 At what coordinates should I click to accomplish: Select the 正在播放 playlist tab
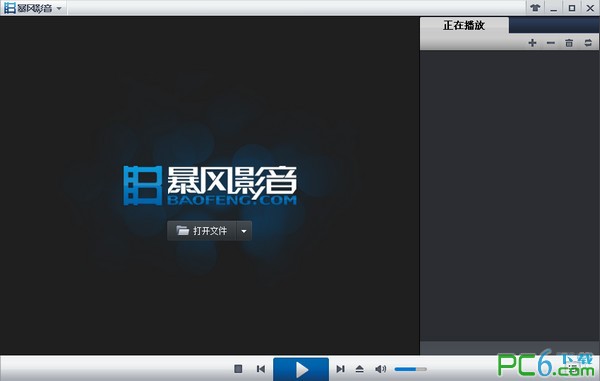(x=464, y=25)
